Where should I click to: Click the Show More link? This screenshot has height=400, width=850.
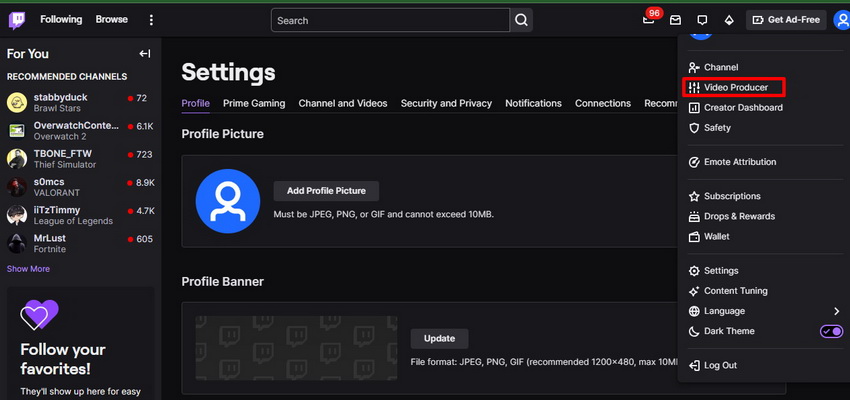(x=28, y=269)
